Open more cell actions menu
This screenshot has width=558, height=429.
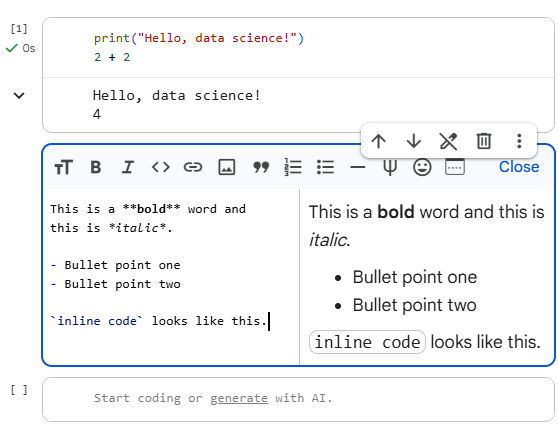pos(519,141)
